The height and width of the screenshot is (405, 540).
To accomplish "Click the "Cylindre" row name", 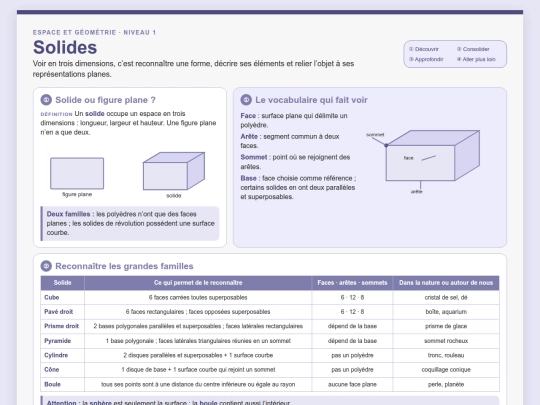I will click(x=56, y=355).
